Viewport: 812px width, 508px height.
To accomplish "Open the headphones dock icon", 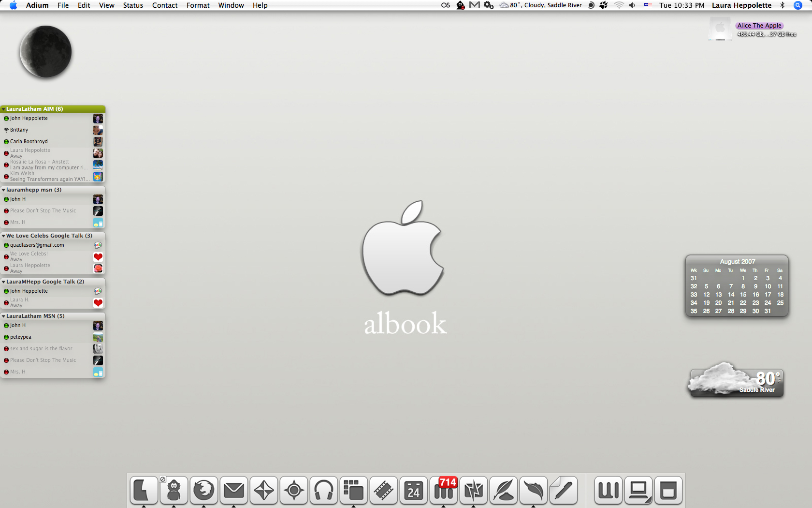I will click(324, 491).
